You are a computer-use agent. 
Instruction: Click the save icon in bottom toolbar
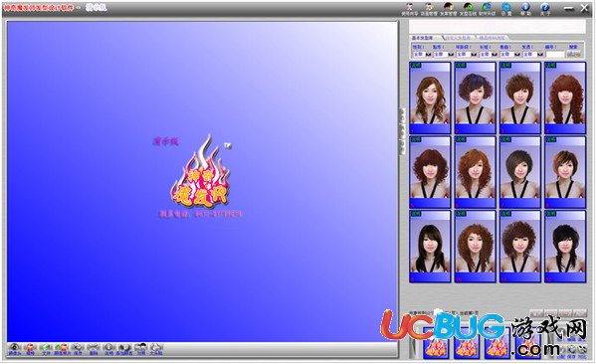click(x=78, y=349)
